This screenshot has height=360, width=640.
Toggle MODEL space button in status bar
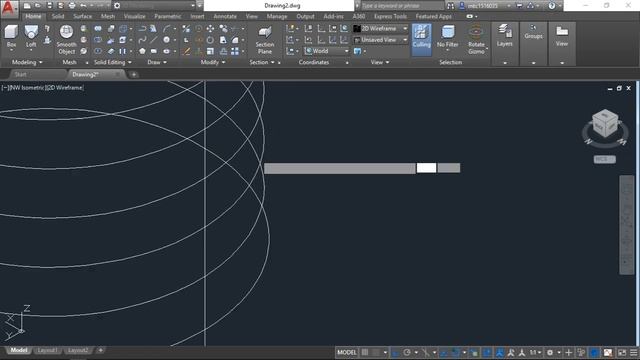[347, 352]
